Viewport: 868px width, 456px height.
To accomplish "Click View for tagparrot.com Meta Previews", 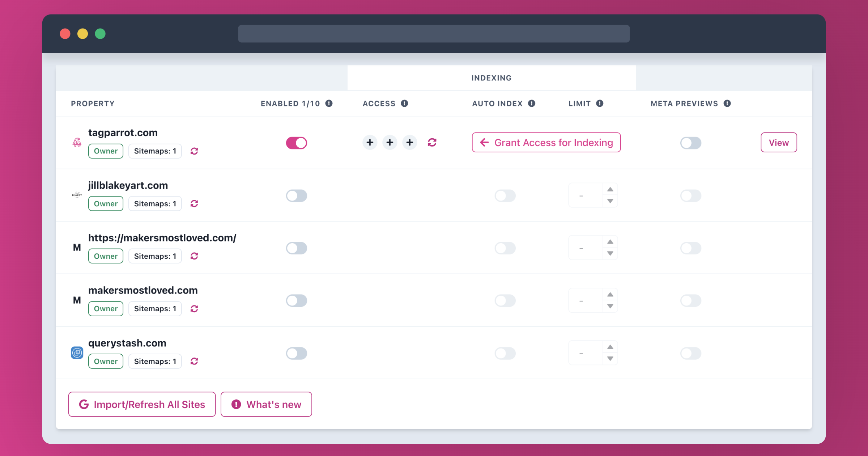I will pos(778,143).
